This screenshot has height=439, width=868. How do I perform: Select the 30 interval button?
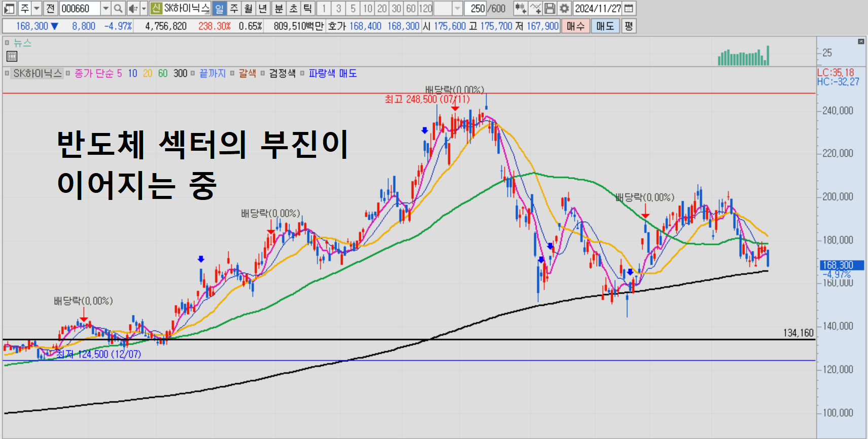pos(396,8)
